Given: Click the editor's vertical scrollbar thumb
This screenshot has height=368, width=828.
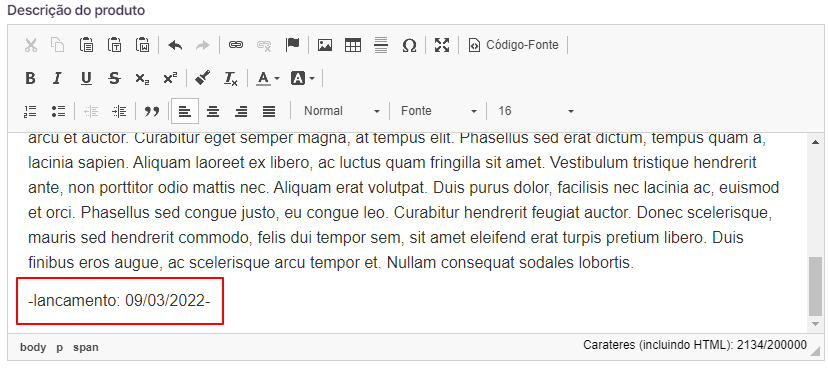Looking at the screenshot, I should [x=816, y=286].
